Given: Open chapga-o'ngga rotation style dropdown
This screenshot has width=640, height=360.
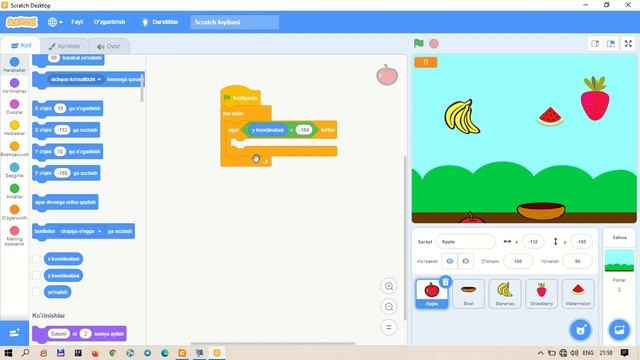Looking at the screenshot, I should tap(80, 231).
